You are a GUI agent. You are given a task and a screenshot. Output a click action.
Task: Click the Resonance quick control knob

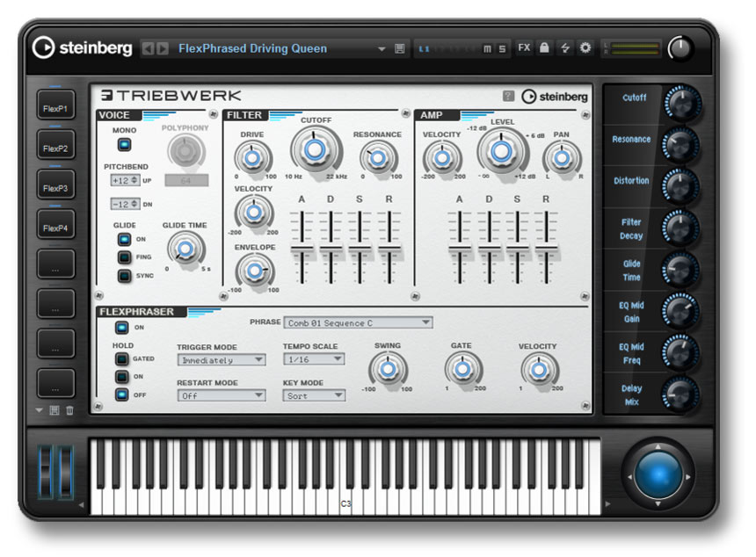point(680,145)
